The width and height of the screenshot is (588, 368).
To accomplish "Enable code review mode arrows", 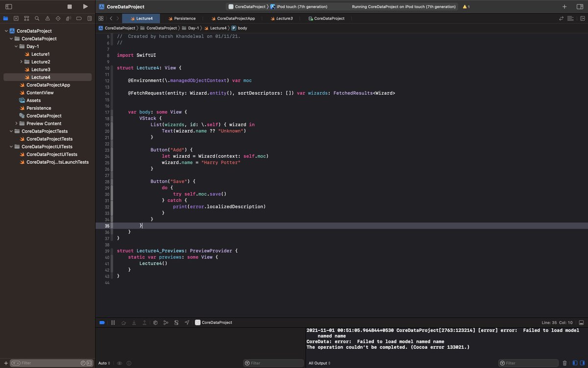I will (x=561, y=19).
